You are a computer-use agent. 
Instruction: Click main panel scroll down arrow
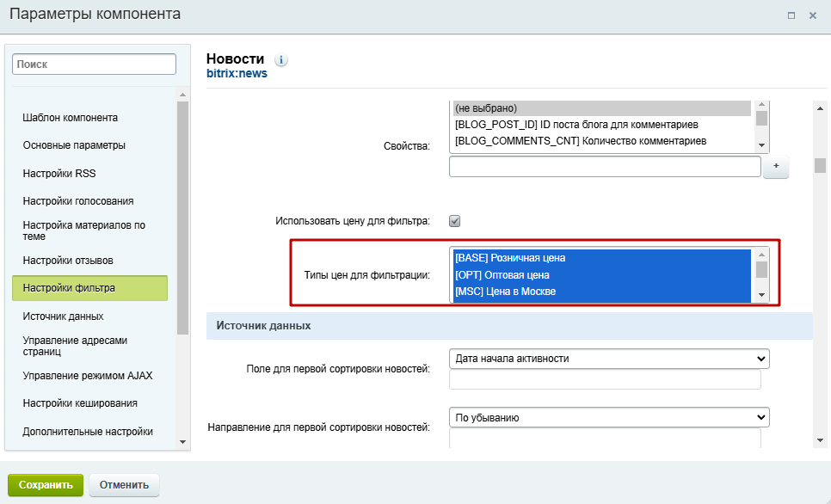[x=821, y=439]
